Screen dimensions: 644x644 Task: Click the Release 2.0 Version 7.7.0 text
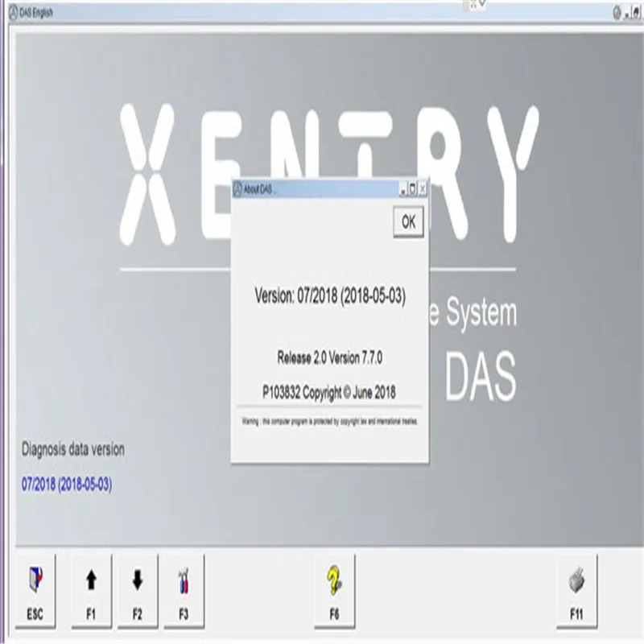tap(330, 357)
